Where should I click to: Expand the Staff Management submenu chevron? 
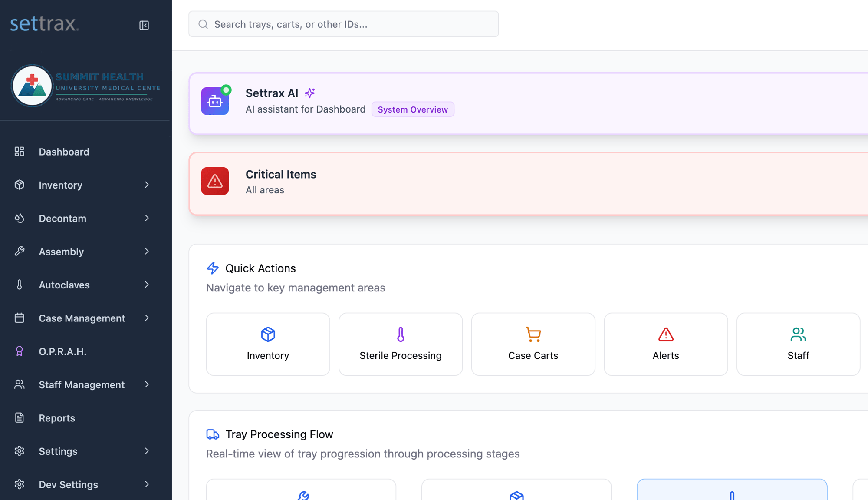(147, 384)
